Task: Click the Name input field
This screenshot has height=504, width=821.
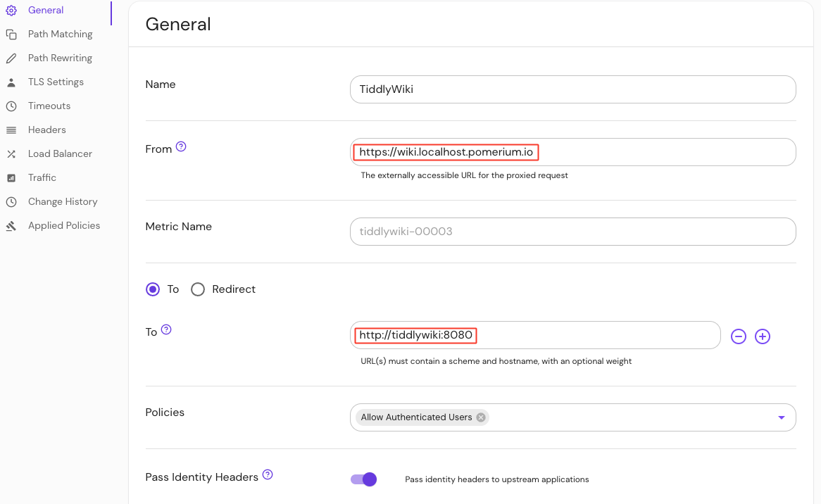Action: pyautogui.click(x=572, y=89)
